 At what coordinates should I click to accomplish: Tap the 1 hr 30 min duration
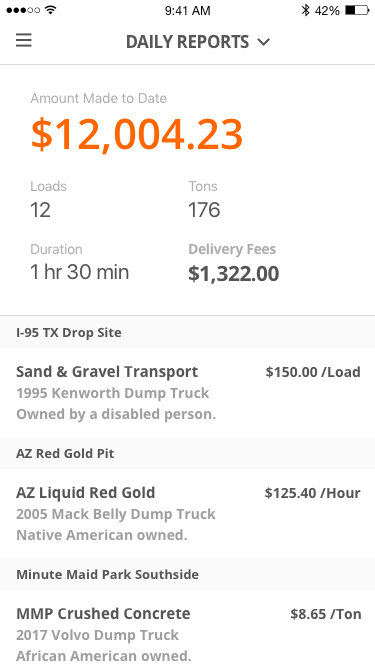point(80,272)
